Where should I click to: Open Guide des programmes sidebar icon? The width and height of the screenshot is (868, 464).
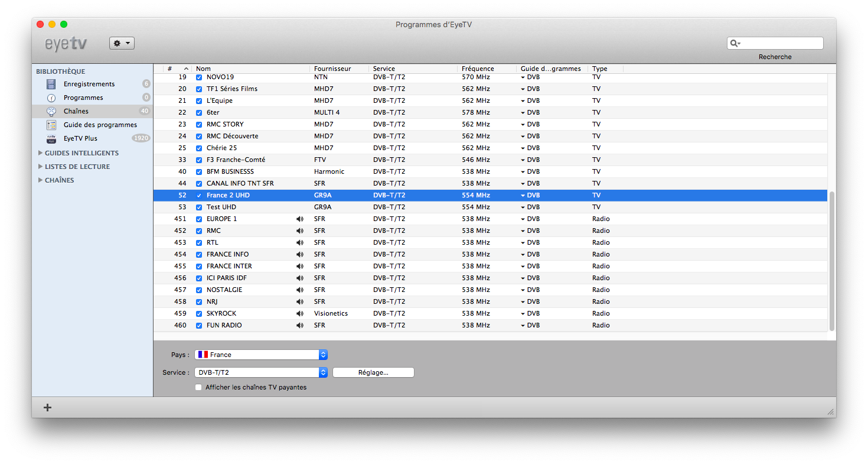[51, 125]
